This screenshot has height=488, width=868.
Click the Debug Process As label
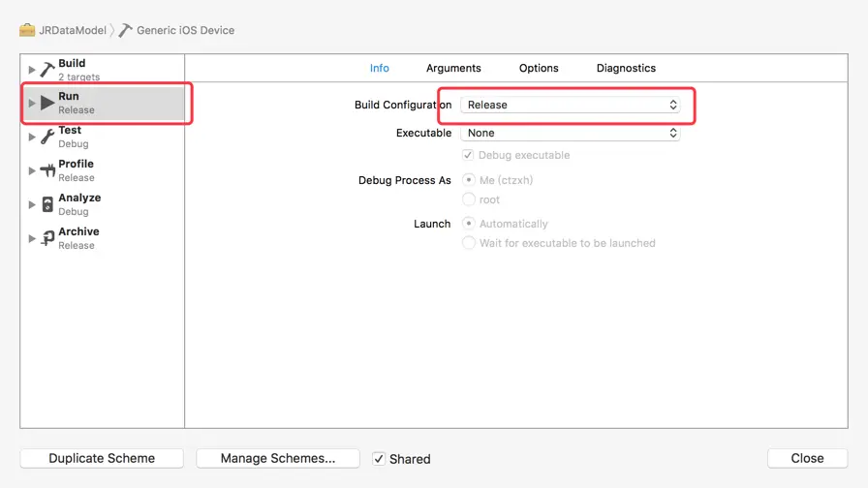click(405, 180)
